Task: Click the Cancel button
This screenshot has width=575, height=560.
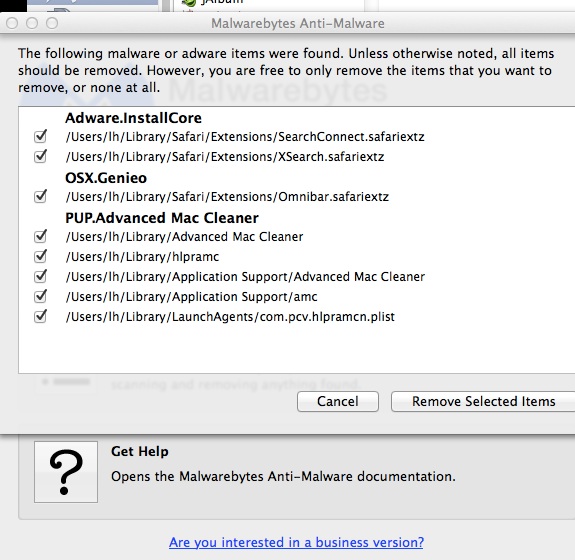Action: 338,401
